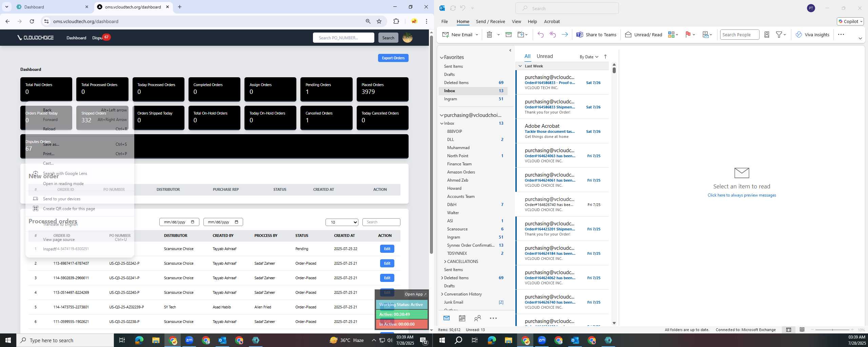Click the Search PO_NUMBER input field

[x=343, y=38]
